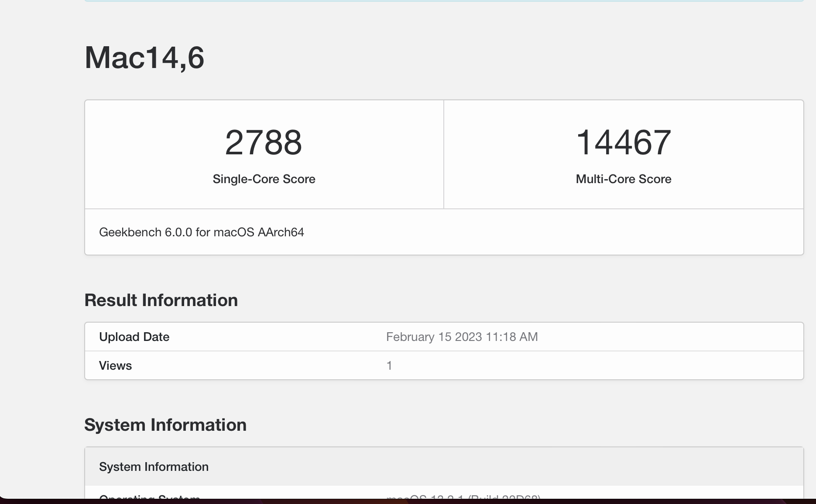
Task: Click the single-core score number 2788
Action: [264, 142]
